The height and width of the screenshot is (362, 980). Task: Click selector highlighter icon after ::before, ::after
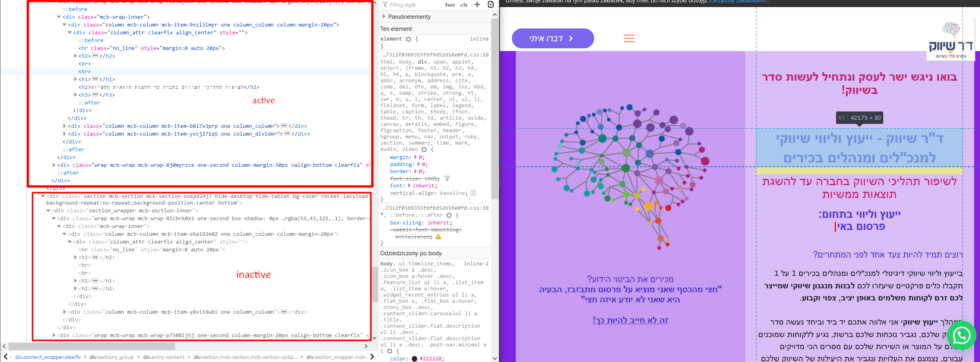click(449, 215)
